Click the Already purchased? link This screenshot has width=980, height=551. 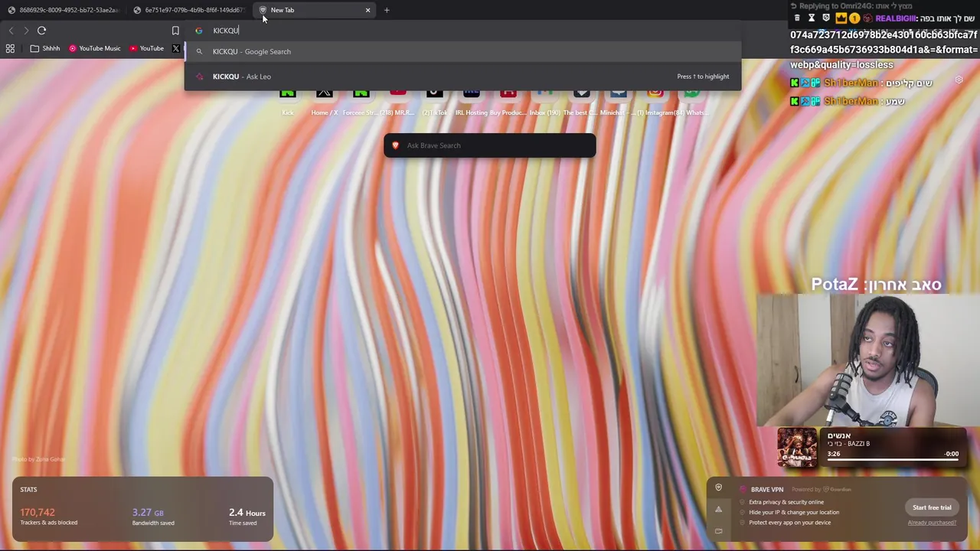coord(932,523)
